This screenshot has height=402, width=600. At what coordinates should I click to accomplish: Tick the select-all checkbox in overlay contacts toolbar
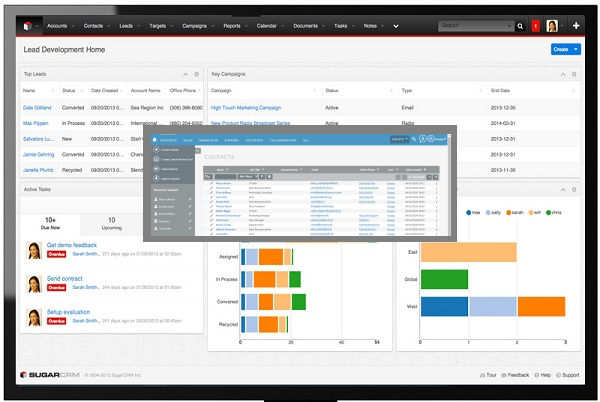(208, 177)
